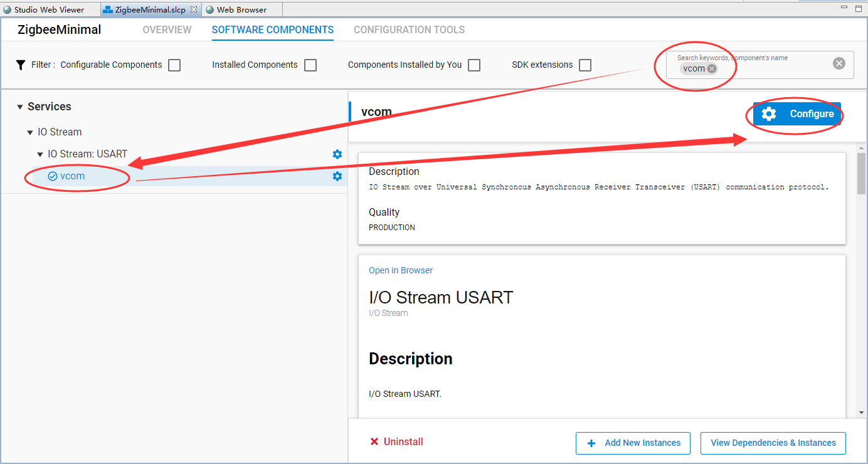The height and width of the screenshot is (464, 868).
Task: Minimize the editor pane
Action: click(844, 8)
